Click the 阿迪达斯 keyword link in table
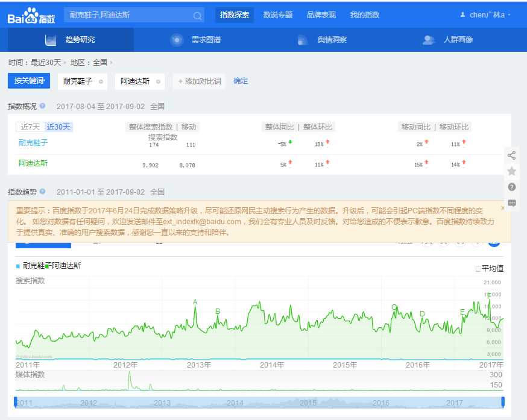 pos(33,163)
